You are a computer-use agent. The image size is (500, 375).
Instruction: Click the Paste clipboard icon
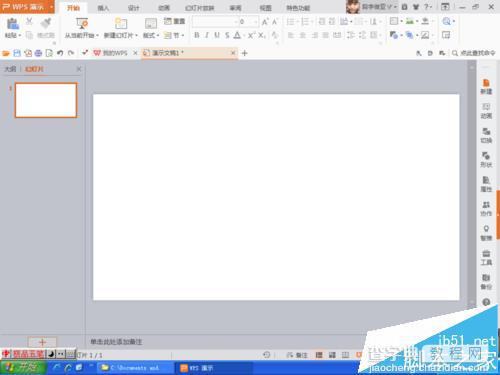click(12, 24)
